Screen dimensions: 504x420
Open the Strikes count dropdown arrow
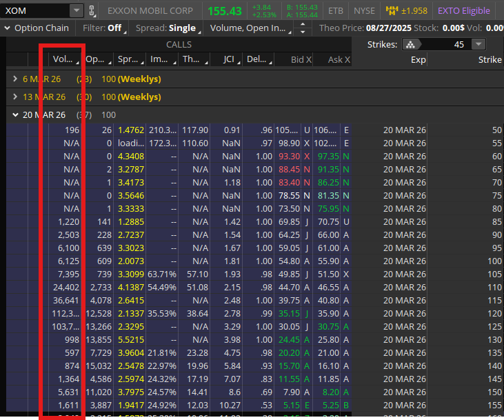tap(478, 44)
